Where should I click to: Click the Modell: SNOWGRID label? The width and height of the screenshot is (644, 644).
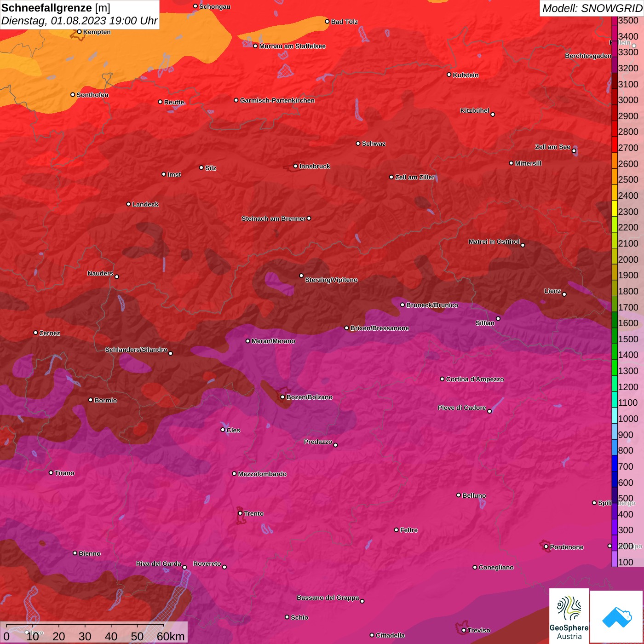[592, 8]
